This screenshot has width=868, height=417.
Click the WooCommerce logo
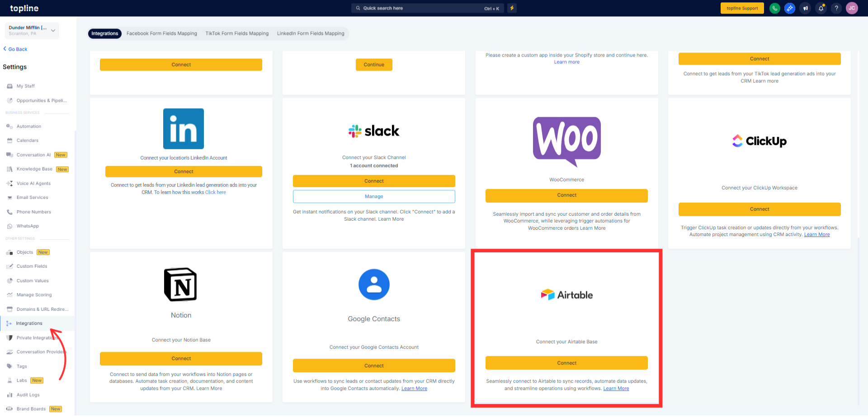[x=567, y=142]
